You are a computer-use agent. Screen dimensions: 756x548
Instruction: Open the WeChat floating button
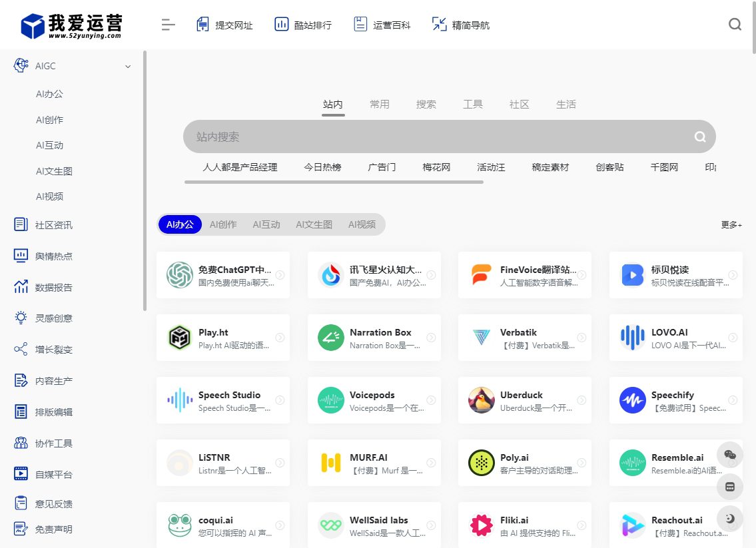click(730, 455)
